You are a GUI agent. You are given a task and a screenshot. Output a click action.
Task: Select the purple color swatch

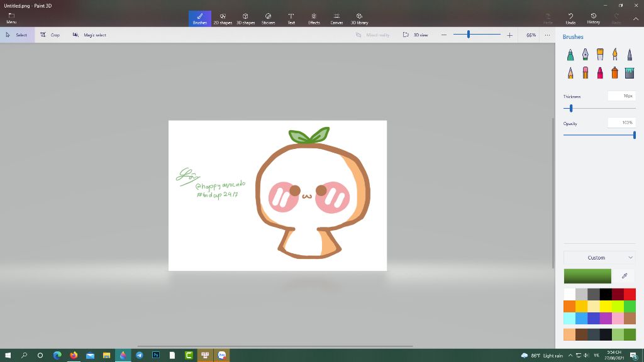pyautogui.click(x=606, y=318)
